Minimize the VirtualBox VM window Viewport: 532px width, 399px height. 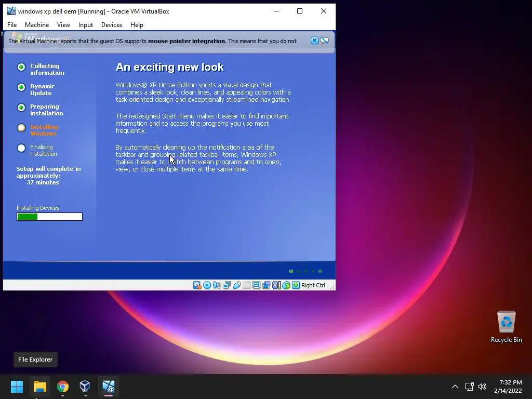point(276,11)
